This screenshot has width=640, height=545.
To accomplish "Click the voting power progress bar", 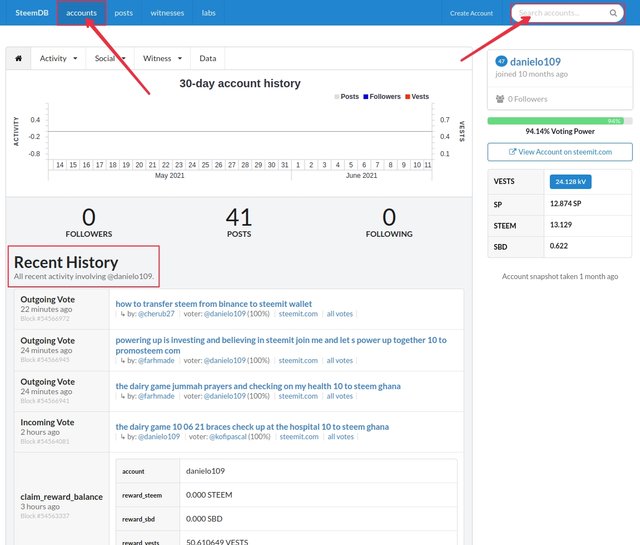I will (x=560, y=121).
